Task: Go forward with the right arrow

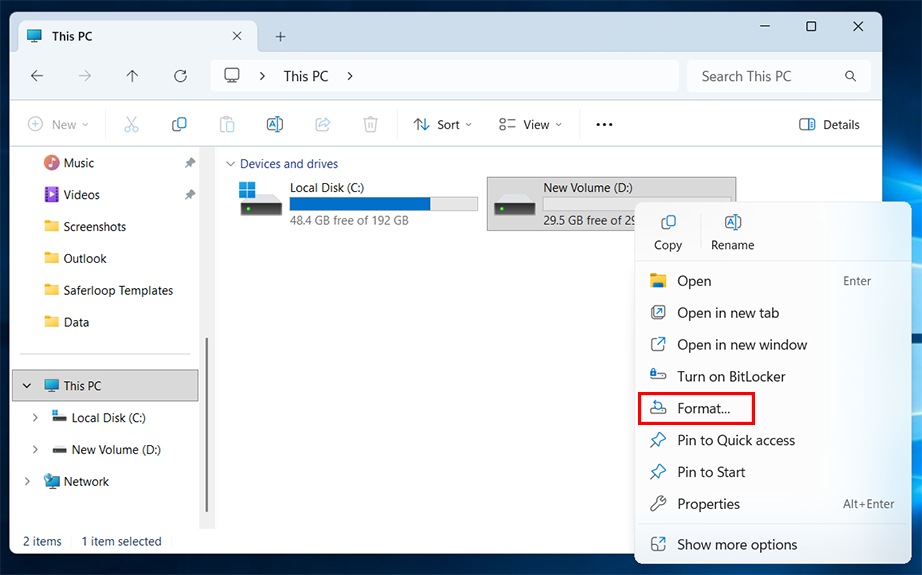Action: click(85, 76)
